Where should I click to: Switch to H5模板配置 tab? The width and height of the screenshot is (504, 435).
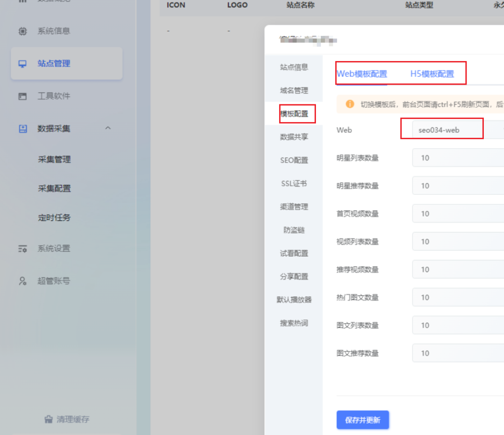pos(432,74)
